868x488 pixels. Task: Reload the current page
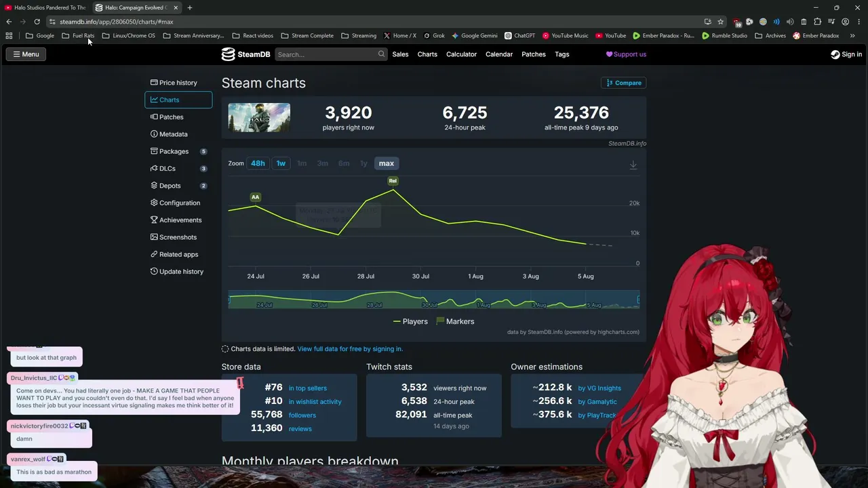click(37, 22)
